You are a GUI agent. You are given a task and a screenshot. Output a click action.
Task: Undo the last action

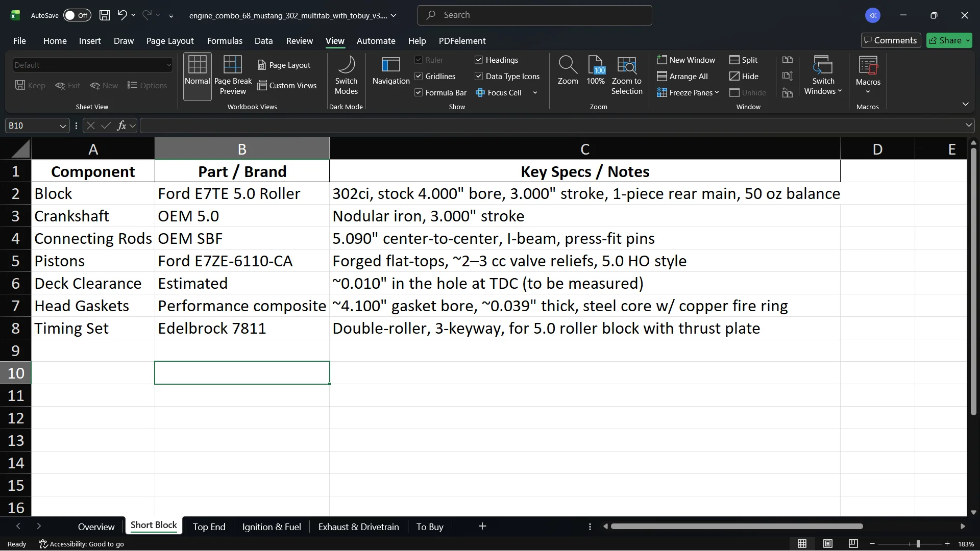[122, 15]
